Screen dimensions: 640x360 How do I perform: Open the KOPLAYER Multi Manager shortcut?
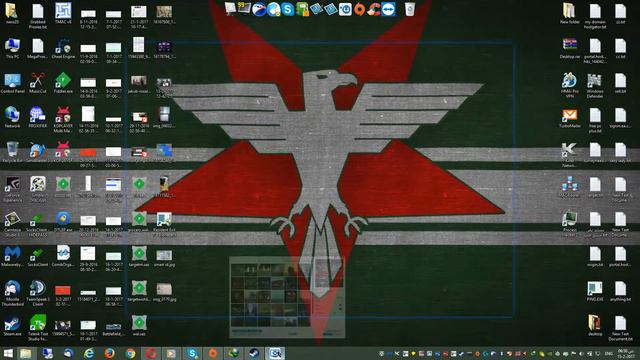click(x=63, y=119)
